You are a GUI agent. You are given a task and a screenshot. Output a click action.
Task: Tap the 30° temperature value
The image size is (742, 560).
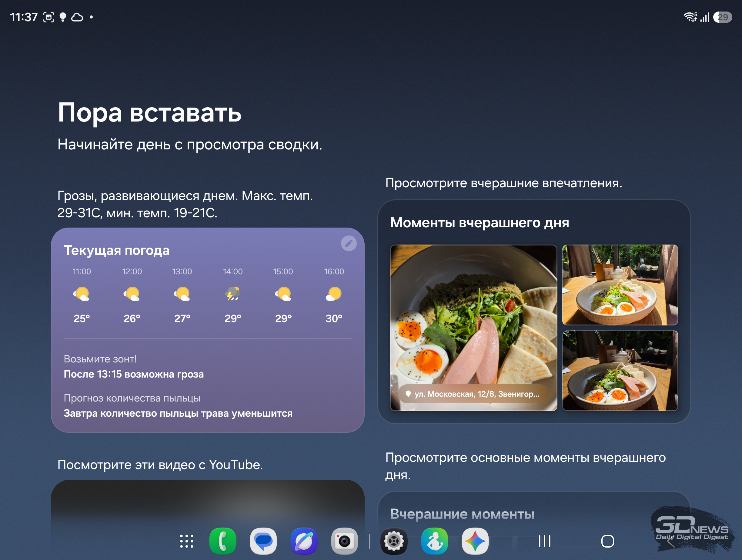click(x=334, y=318)
